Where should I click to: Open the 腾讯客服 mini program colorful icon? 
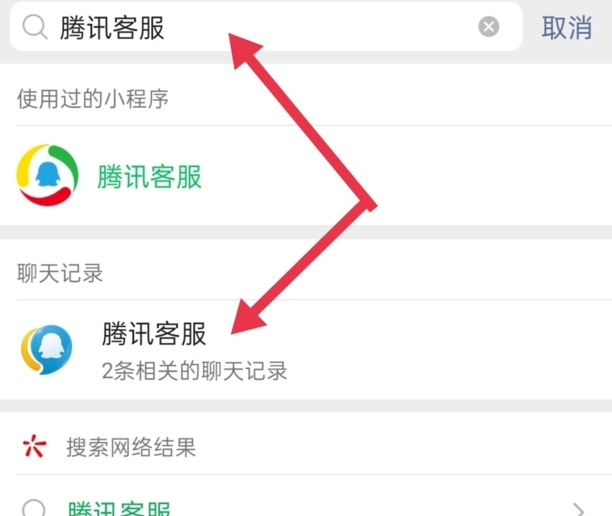pyautogui.click(x=47, y=177)
